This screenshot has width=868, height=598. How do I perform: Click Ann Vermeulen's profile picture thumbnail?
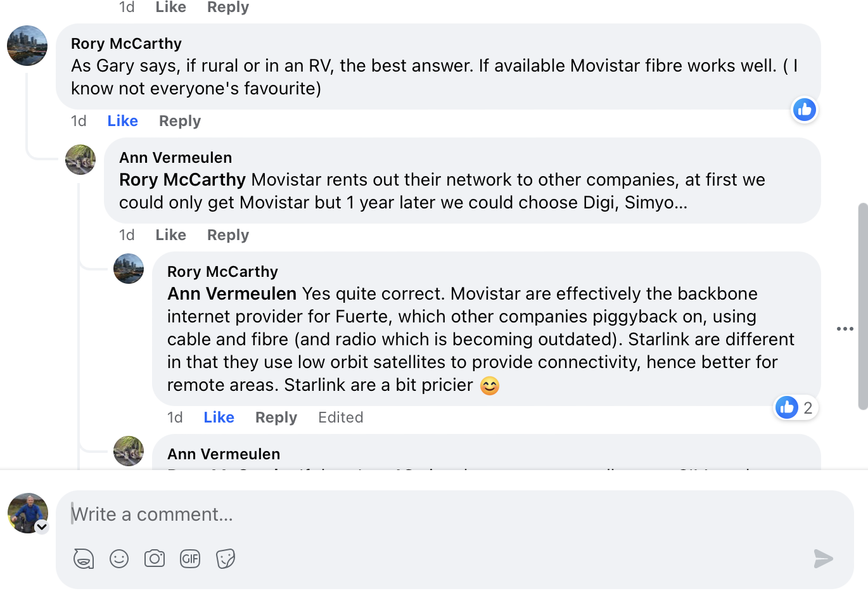(80, 159)
